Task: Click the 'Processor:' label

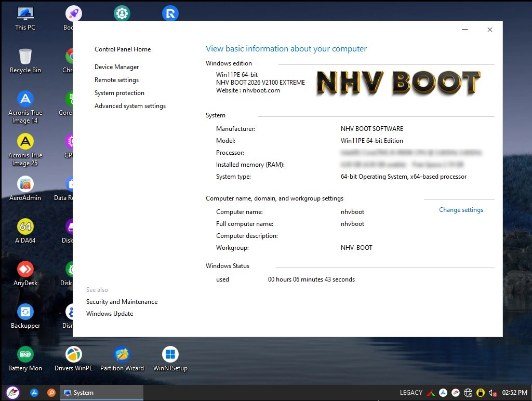Action: coord(230,153)
